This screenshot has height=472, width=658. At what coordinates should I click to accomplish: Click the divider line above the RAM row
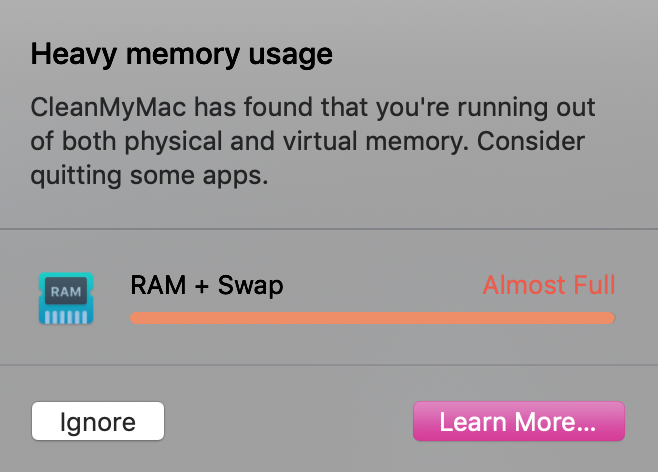tap(329, 229)
